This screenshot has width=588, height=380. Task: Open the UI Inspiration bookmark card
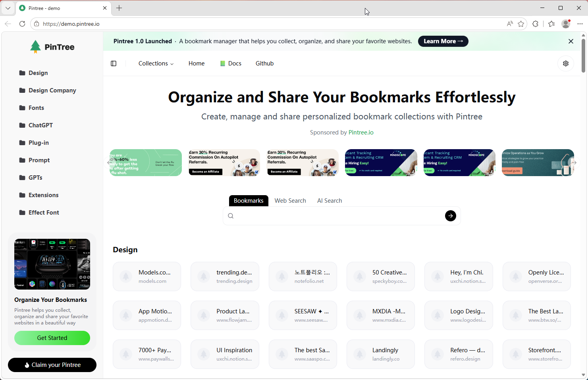(225, 354)
